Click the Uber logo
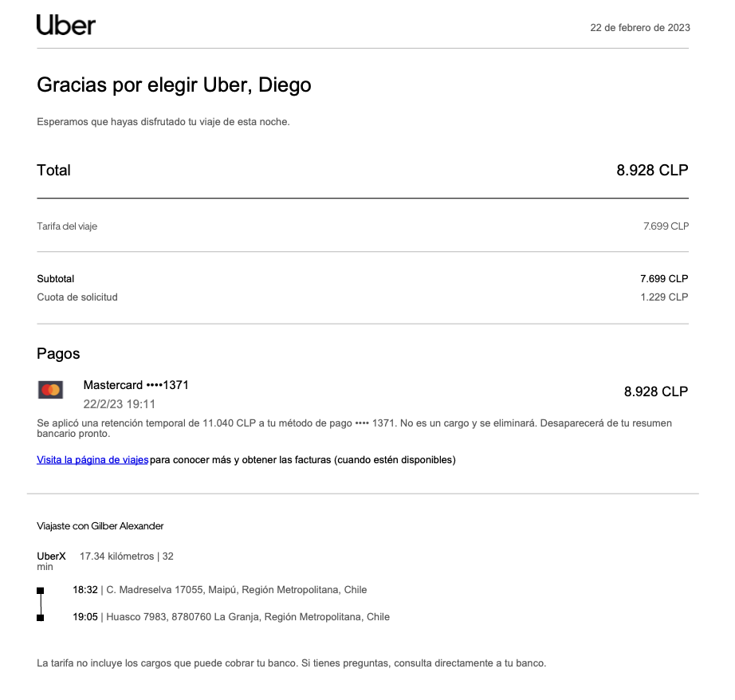The image size is (735, 700). 66,26
